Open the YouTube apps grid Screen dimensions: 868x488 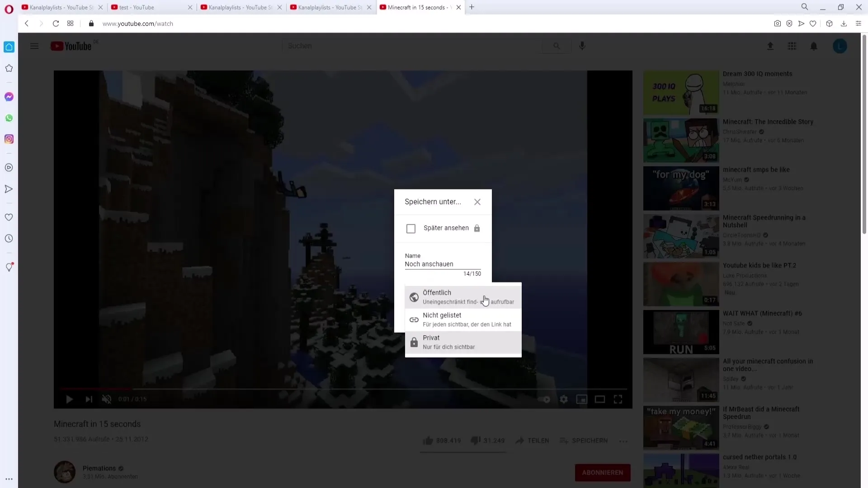(x=792, y=46)
